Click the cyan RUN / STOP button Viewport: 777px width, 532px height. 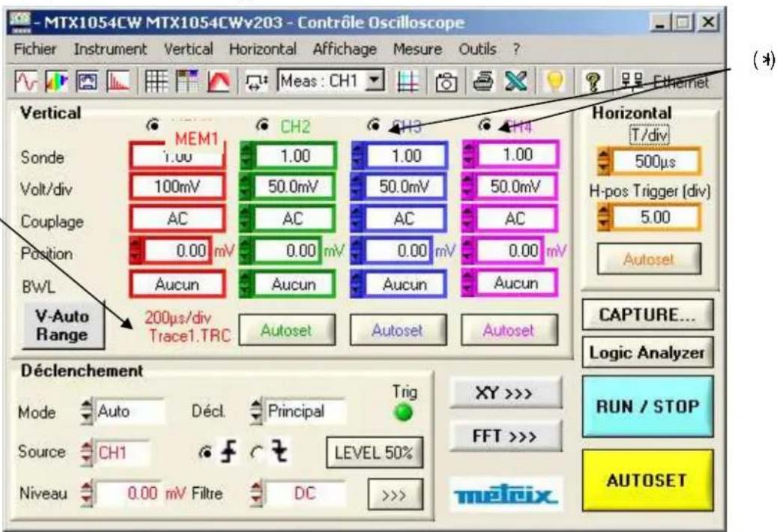click(x=647, y=407)
